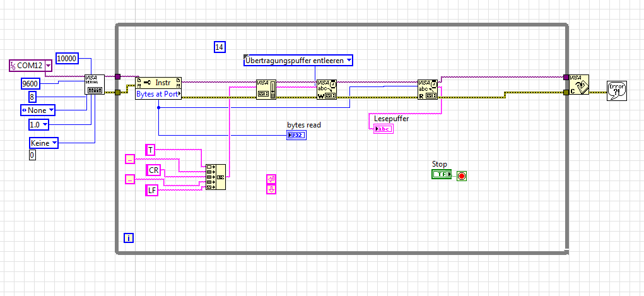Click the Instr property node header
The width and height of the screenshot is (644, 296).
[x=158, y=83]
